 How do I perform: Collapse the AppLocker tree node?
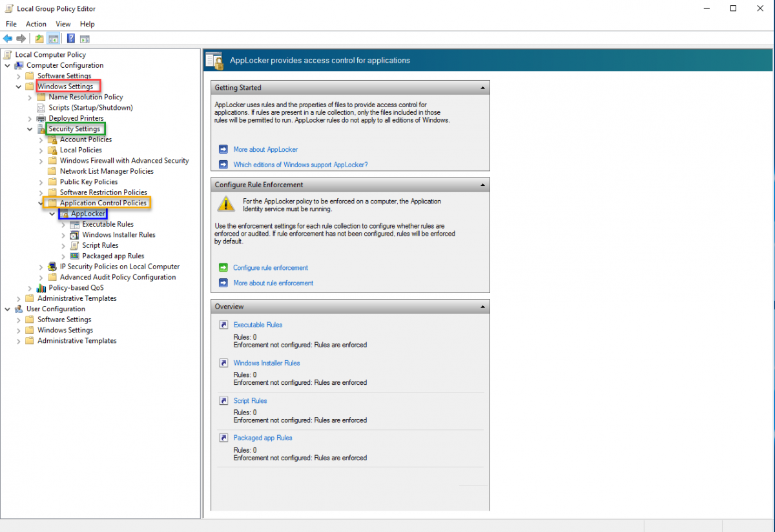52,214
